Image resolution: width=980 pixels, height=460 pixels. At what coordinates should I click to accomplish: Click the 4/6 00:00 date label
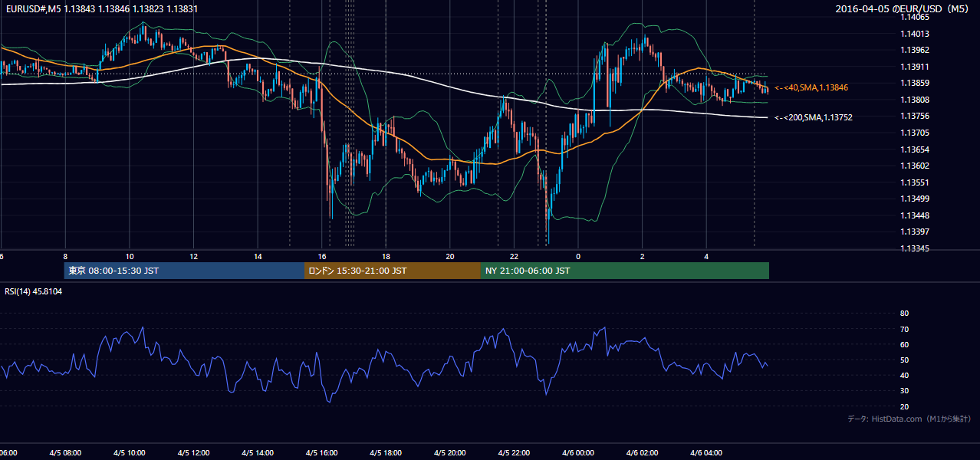(x=578, y=453)
